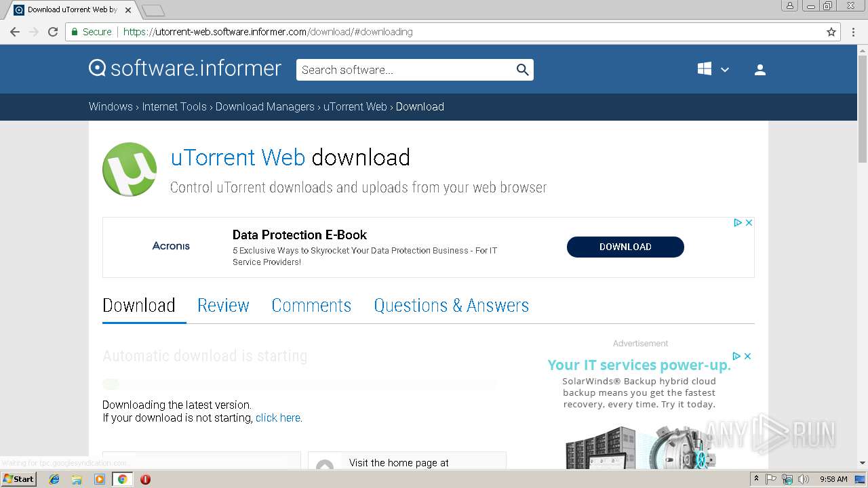The width and height of the screenshot is (868, 488).
Task: Click the software.informer logo
Action: pos(185,68)
